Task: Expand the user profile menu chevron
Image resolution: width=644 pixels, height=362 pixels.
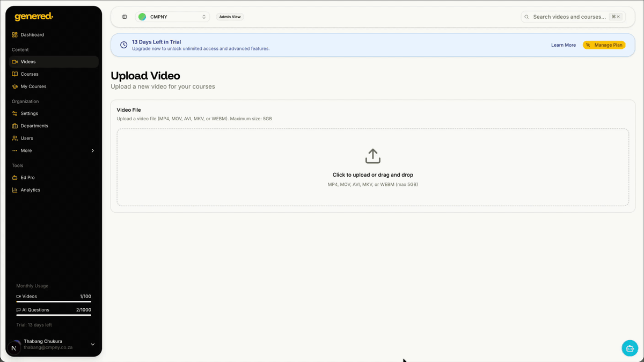Action: coord(92,344)
